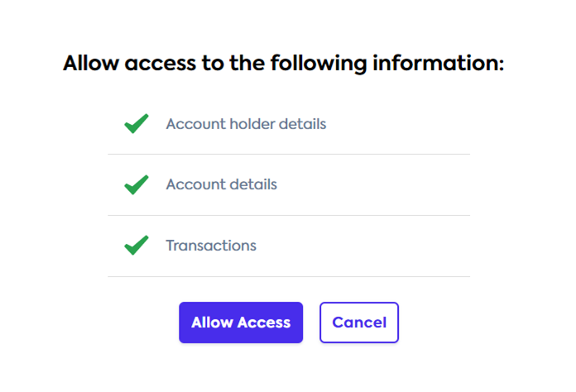
Task: Click the green checkmark next to Account details
Action: (x=136, y=184)
